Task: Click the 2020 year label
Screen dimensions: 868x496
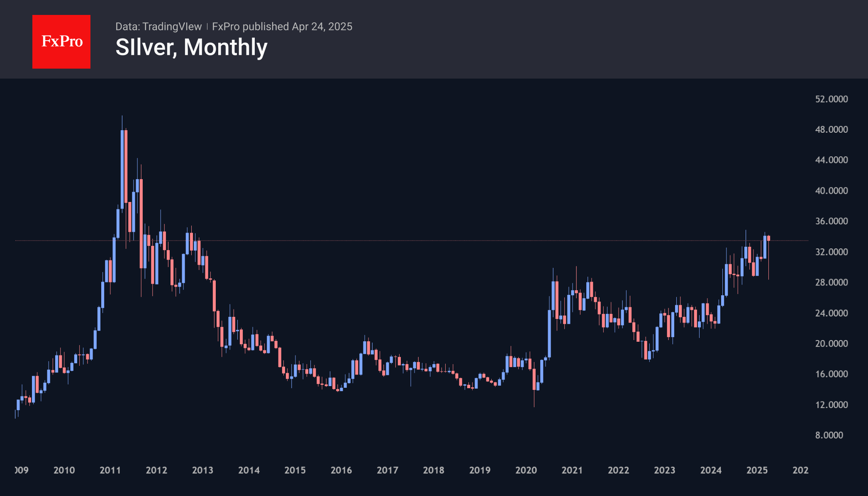Action: click(x=526, y=470)
